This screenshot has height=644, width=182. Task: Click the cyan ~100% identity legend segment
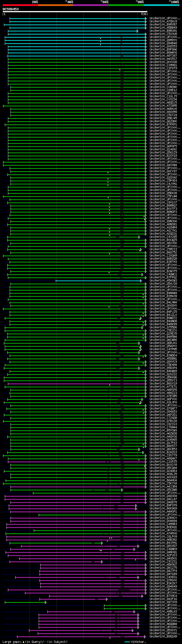(x=162, y=5)
